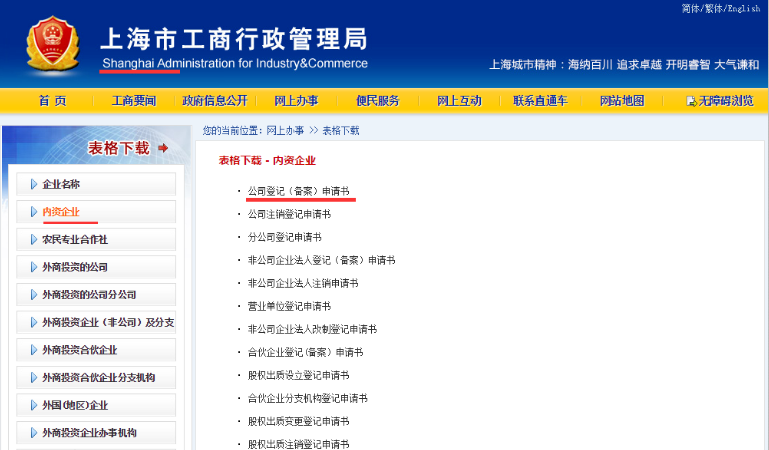Open the 工商要闻 navigation item
Screen dimensions: 769x450
[134, 101]
